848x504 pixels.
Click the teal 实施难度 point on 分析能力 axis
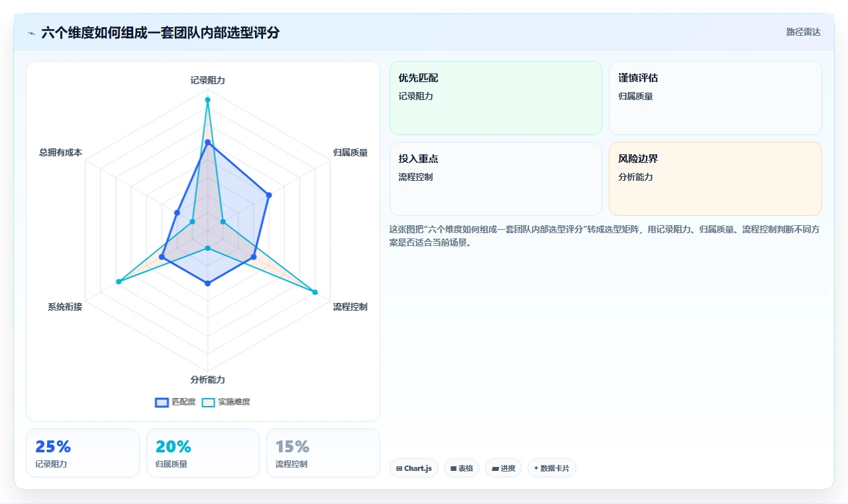207,248
